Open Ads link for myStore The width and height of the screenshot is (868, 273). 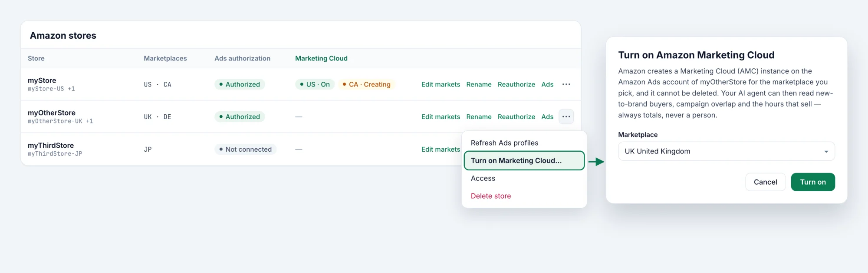point(547,84)
